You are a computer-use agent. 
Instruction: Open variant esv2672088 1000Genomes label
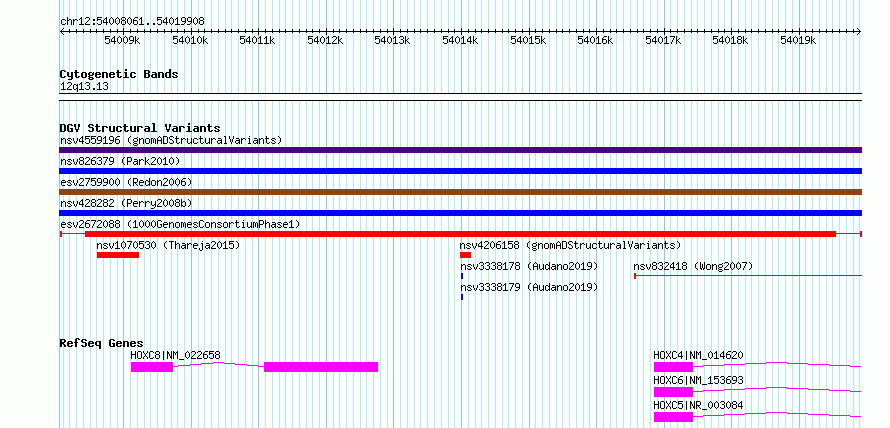(x=180, y=224)
